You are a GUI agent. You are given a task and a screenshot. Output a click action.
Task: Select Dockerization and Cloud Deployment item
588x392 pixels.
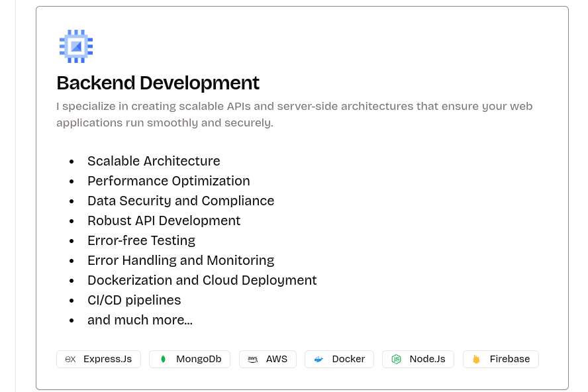coord(202,280)
